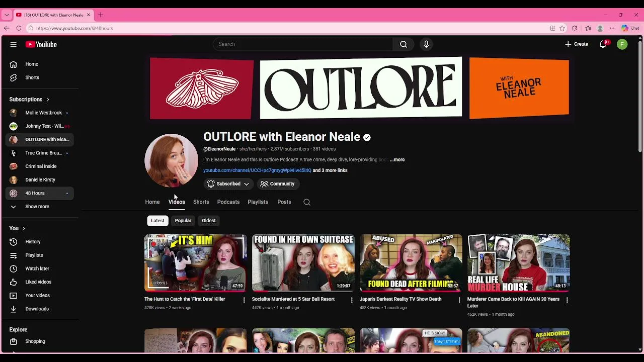Expand Subscriptions section chevron
The height and width of the screenshot is (362, 644).
(48, 100)
